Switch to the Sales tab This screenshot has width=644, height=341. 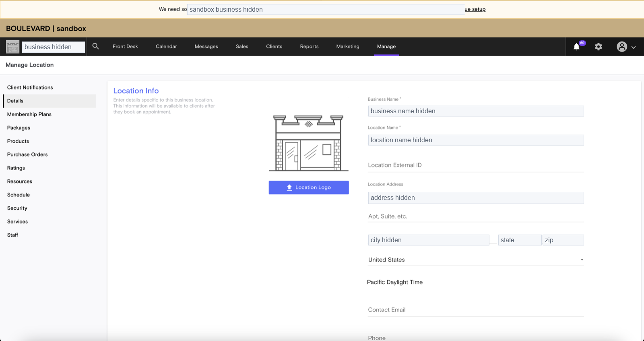tap(242, 46)
